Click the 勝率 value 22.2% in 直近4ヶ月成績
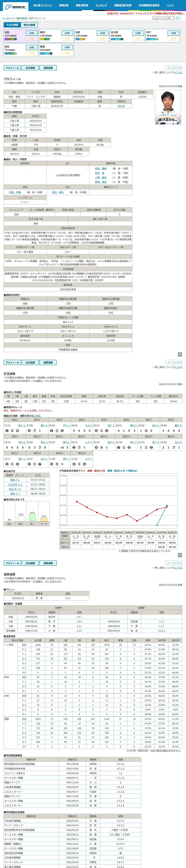Viewport: 186px width, 868px height. pos(84,401)
